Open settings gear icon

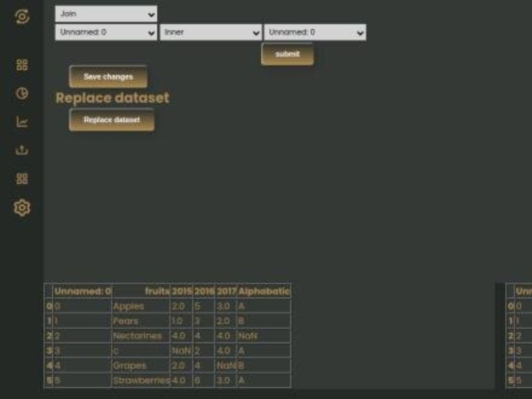point(22,207)
